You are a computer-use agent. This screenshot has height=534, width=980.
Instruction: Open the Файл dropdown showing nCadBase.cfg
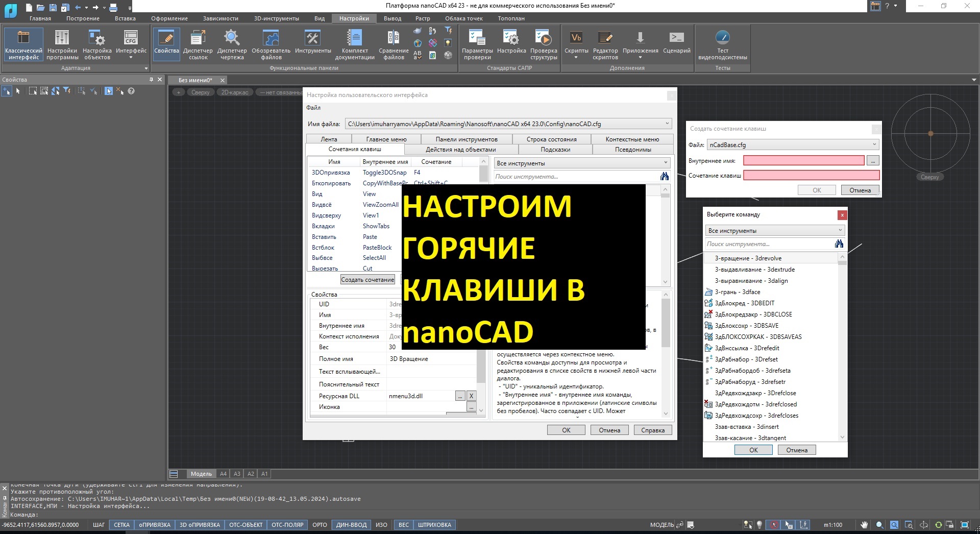pos(792,144)
